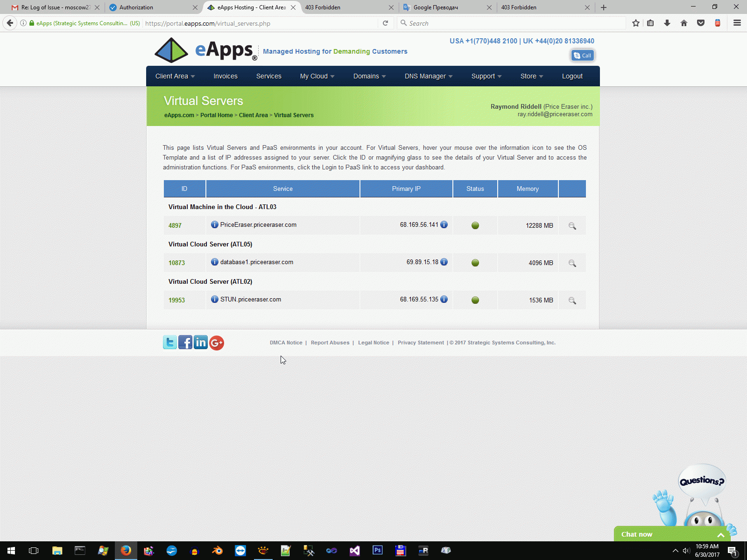Click info icon beside STUN.priceeraser.com
The width and height of the screenshot is (747, 560).
[215, 300]
